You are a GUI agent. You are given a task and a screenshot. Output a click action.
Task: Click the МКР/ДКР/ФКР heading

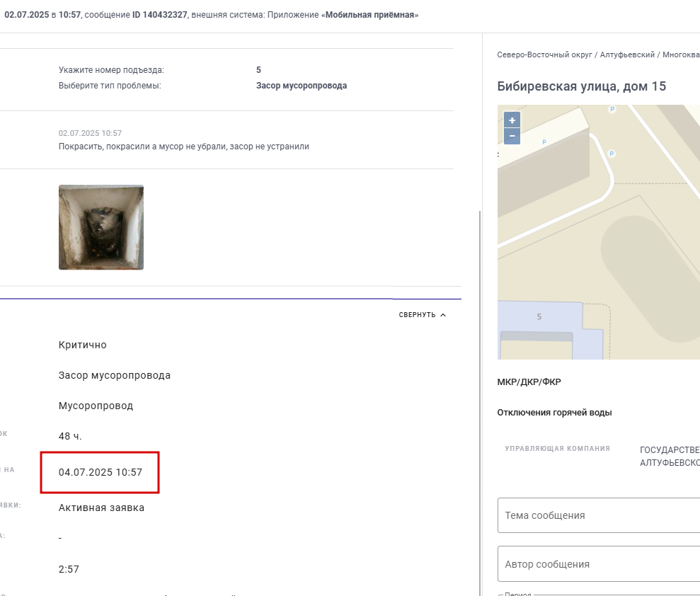point(529,382)
